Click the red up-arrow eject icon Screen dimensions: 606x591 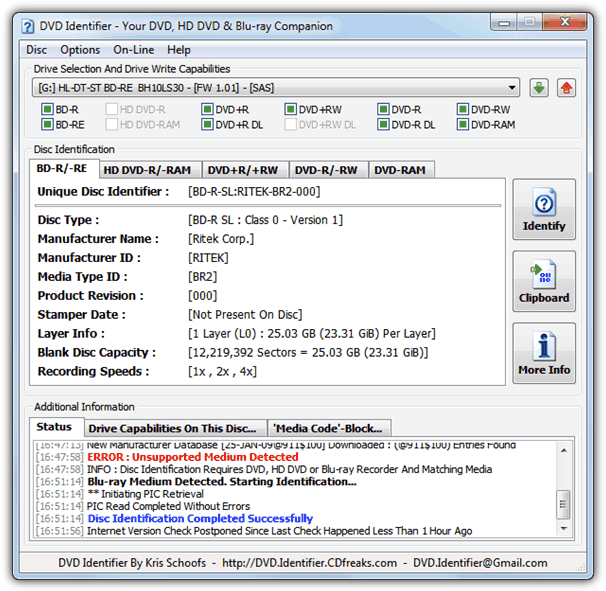566,88
